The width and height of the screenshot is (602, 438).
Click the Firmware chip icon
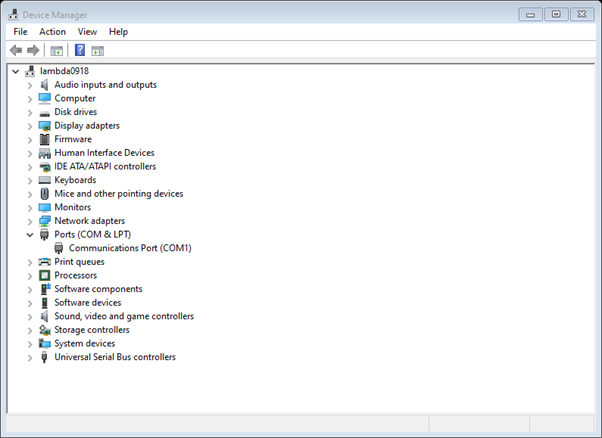point(45,139)
